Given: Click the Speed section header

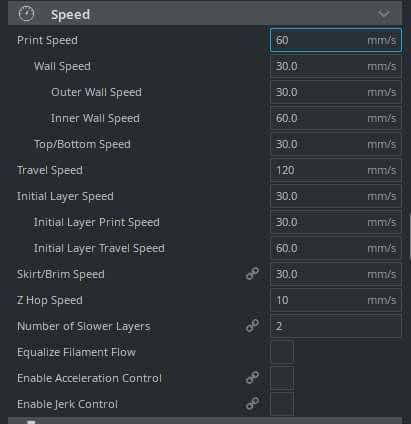Looking at the screenshot, I should pos(205,14).
